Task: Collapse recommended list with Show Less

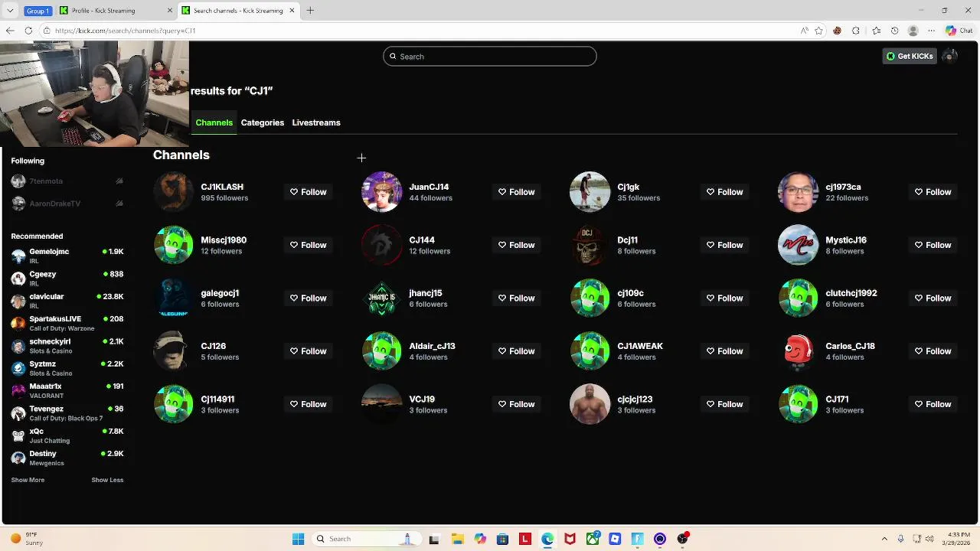Action: (107, 480)
